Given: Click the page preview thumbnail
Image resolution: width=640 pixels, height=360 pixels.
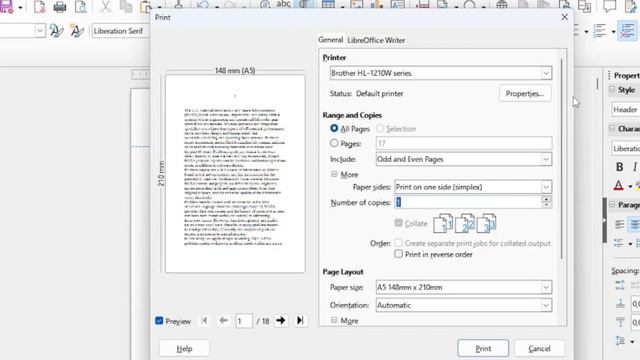Looking at the screenshot, I should (235, 173).
